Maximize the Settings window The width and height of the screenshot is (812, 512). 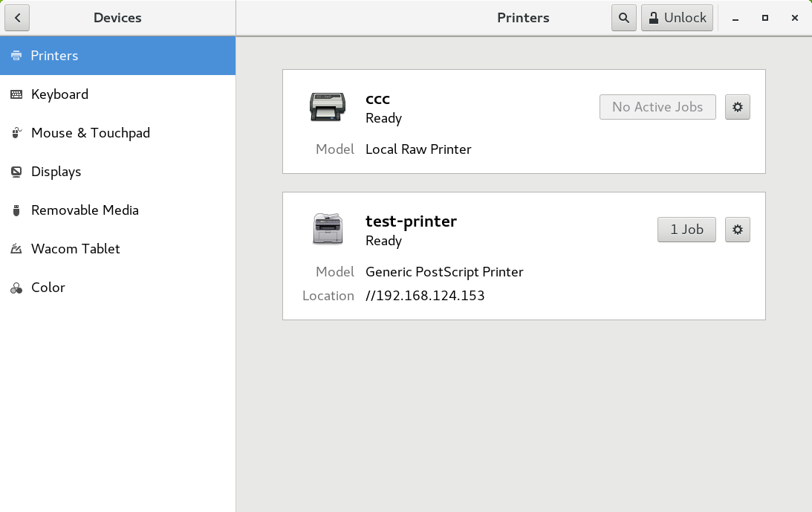765,18
